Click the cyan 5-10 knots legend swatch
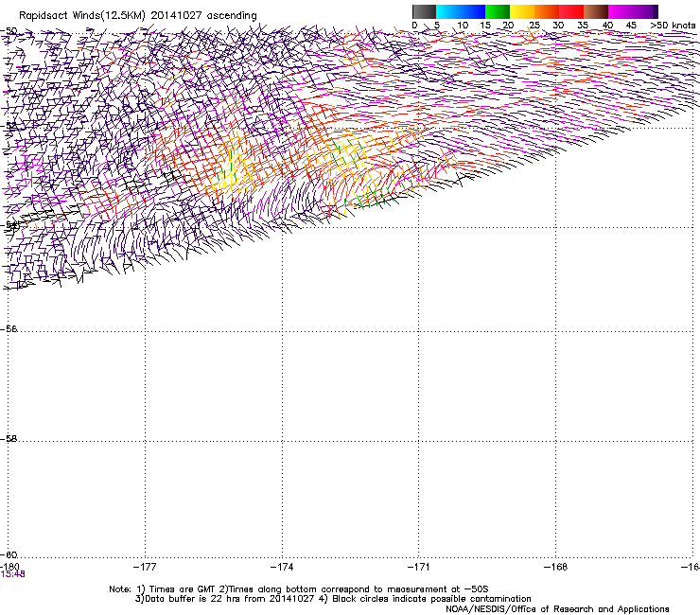The height and width of the screenshot is (615, 700). 448,11
